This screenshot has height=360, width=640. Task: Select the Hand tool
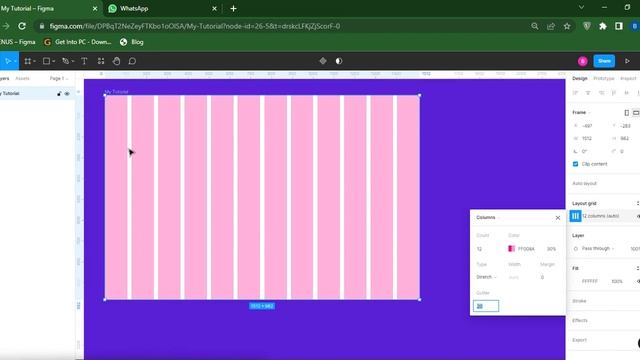[x=116, y=61]
